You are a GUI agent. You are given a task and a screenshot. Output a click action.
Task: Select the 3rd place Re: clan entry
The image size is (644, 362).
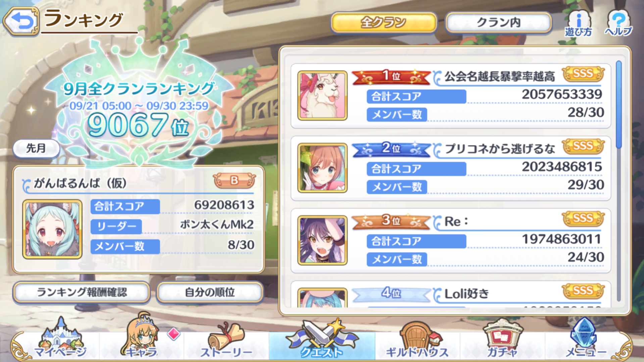tap(451, 241)
